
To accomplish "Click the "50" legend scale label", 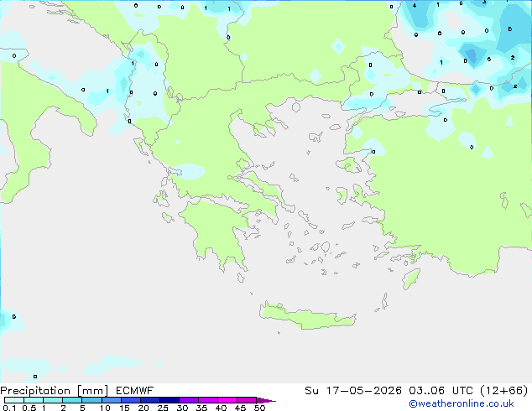I will tap(259, 408).
